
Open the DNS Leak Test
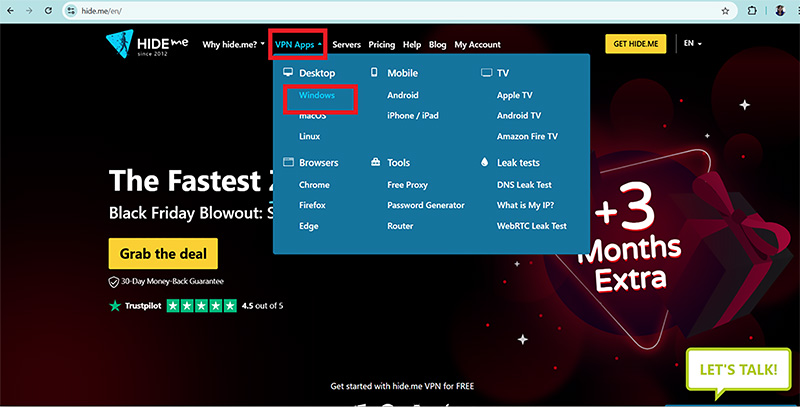pyautogui.click(x=524, y=185)
